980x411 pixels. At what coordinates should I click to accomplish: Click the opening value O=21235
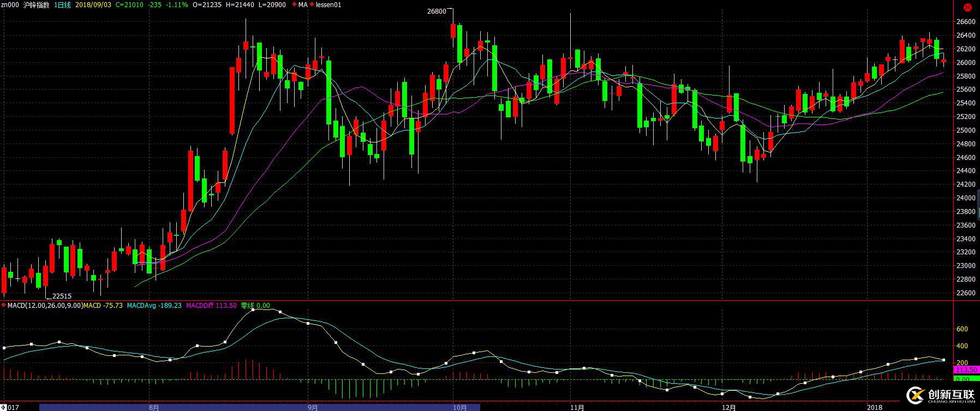pyautogui.click(x=207, y=5)
